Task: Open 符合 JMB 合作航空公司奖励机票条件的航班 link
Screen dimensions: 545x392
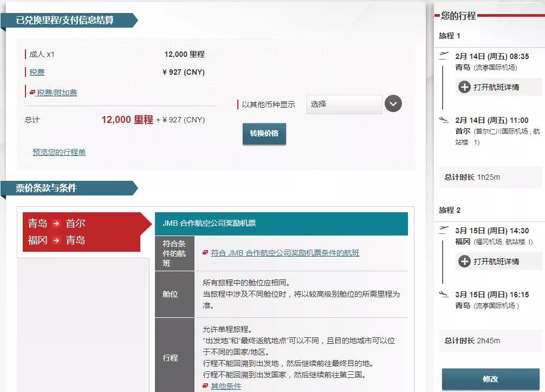Action: (x=285, y=253)
